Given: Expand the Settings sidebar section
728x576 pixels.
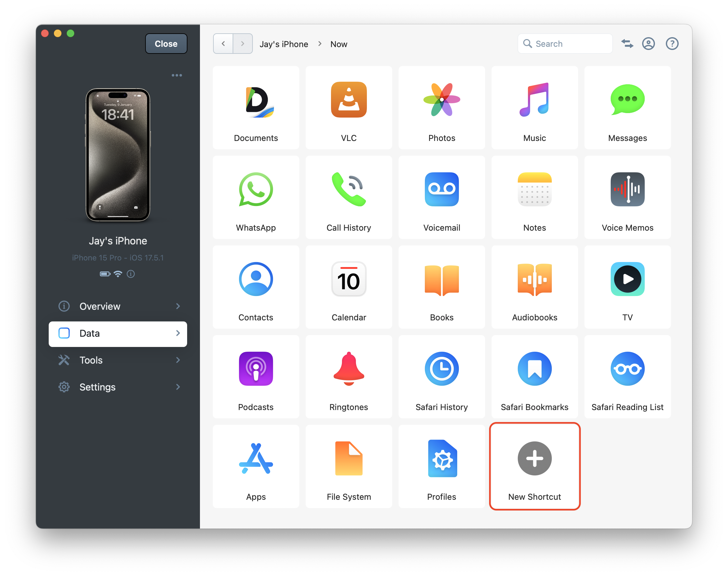Looking at the screenshot, I should pos(118,387).
